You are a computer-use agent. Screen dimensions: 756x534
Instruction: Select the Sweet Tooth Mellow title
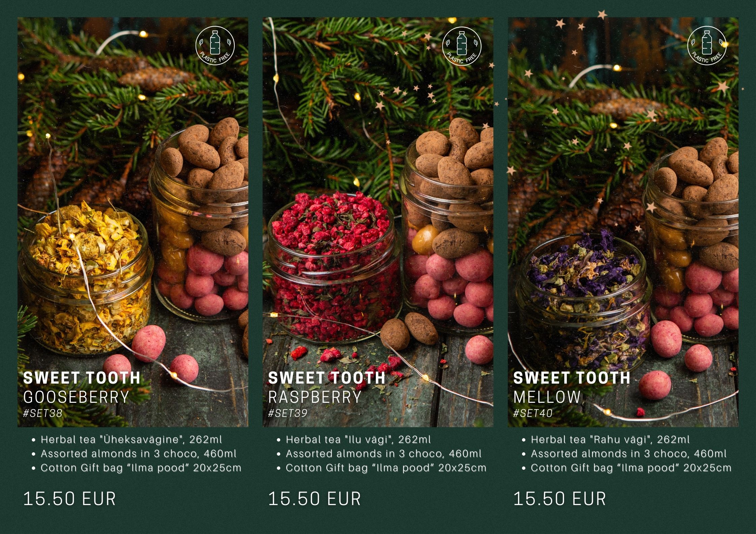(572, 388)
